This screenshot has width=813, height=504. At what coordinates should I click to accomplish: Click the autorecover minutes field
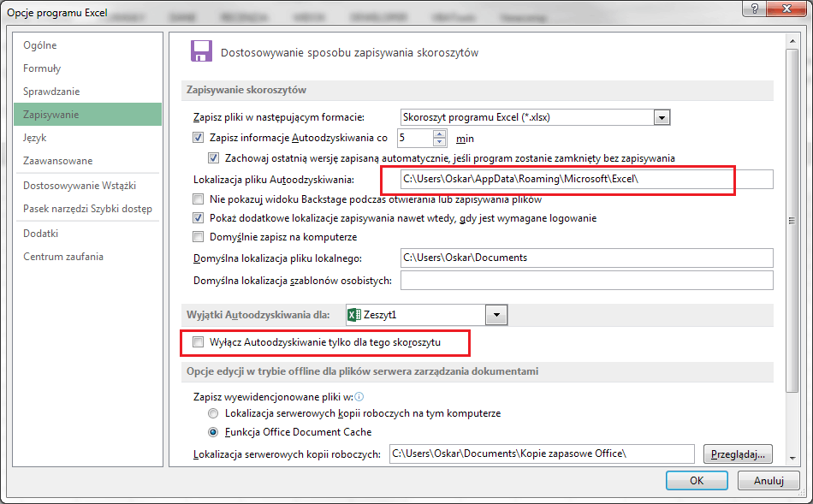[416, 138]
